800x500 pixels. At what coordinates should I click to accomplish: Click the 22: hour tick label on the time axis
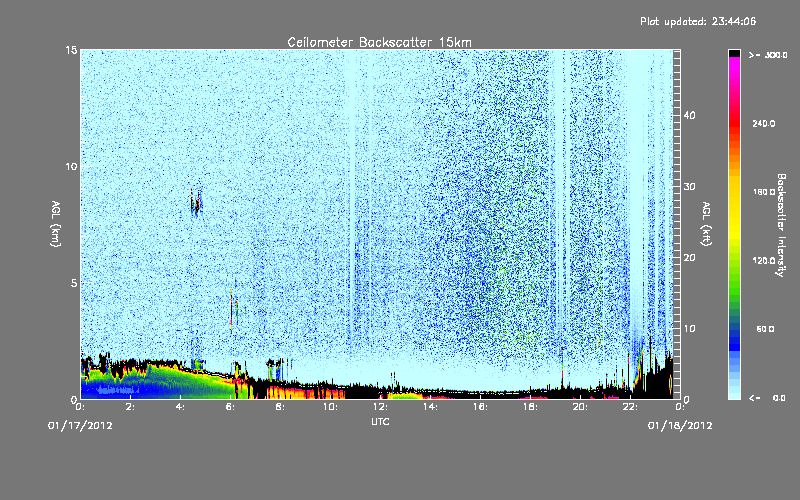tap(630, 407)
